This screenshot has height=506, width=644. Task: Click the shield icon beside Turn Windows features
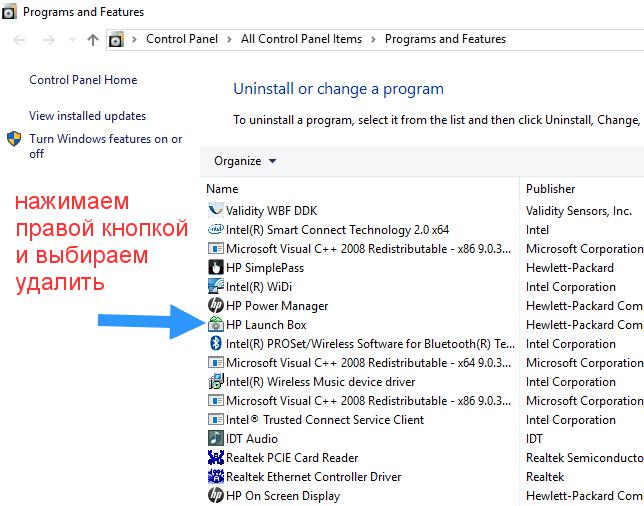14,139
